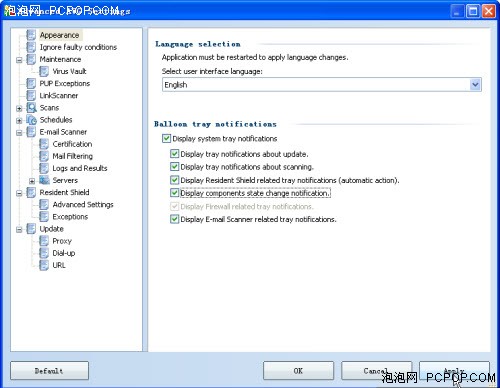This screenshot has height=388, width=500.
Task: Click the Proxy page icon
Action: (44, 241)
